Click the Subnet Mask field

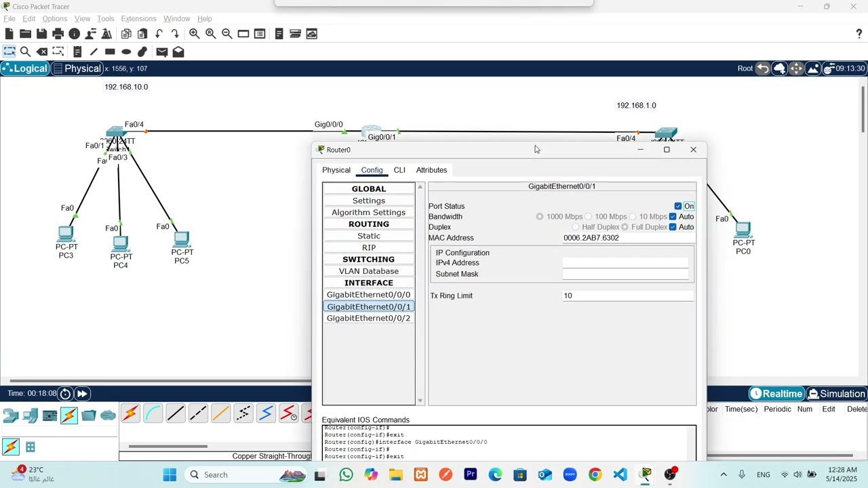pyautogui.click(x=625, y=274)
